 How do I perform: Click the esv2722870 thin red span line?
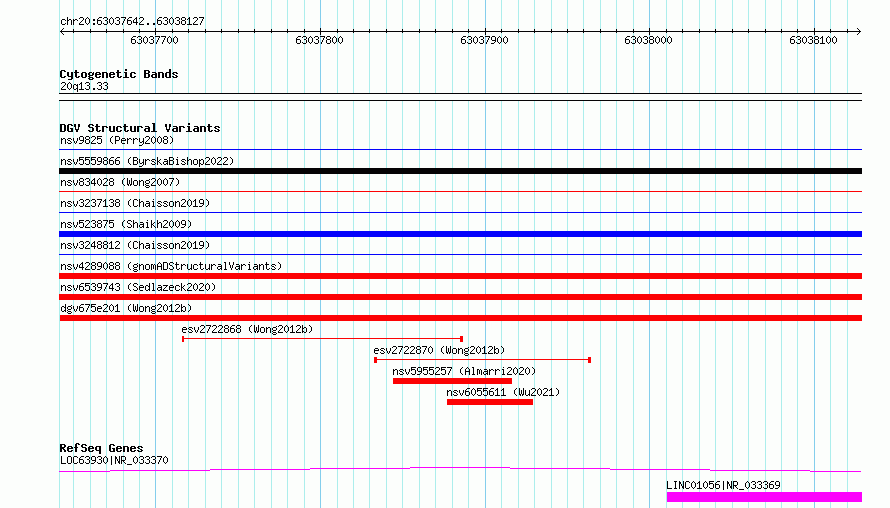click(482, 360)
